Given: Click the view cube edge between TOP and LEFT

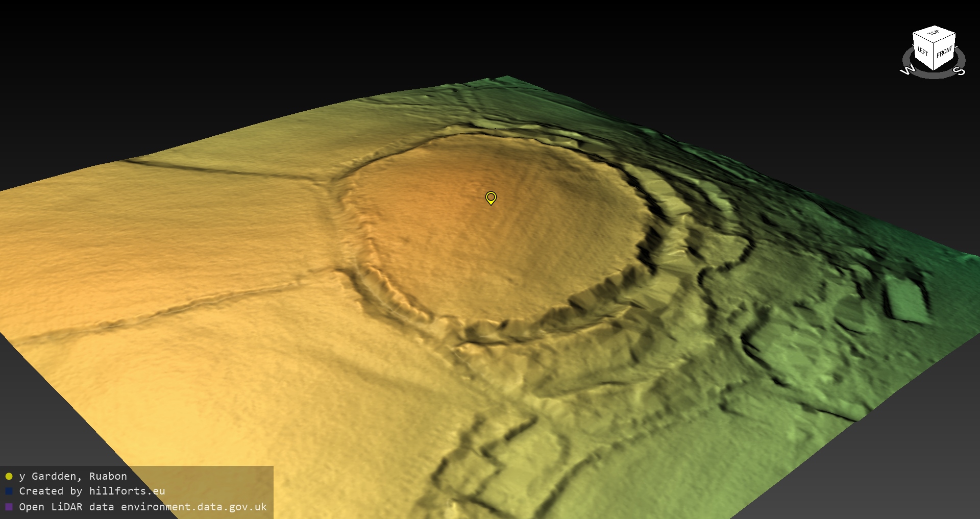Looking at the screenshot, I should 923,37.
